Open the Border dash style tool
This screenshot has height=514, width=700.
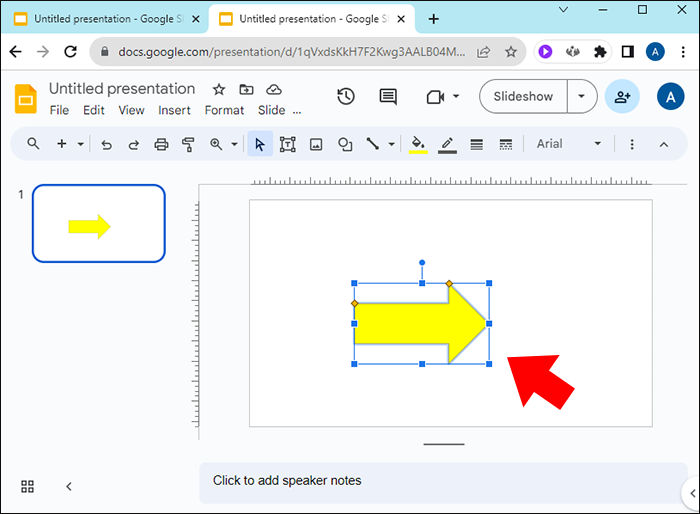505,144
